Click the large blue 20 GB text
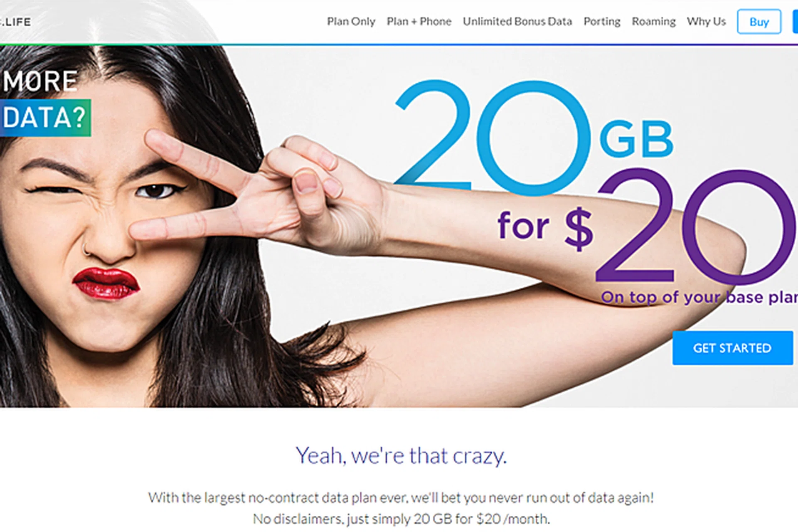Screen dimensions: 798x532 click(534, 137)
